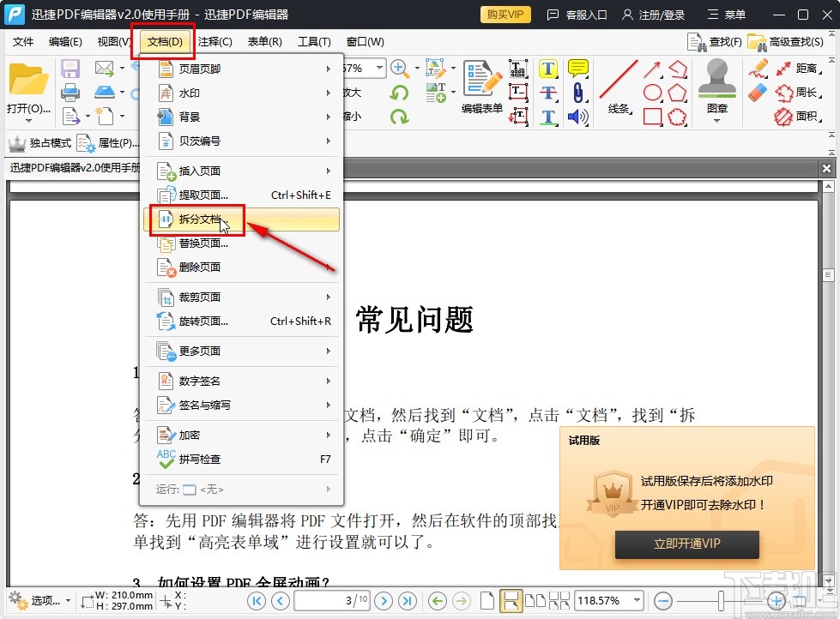Select the rectangle shape tool
Image resolution: width=840 pixels, height=619 pixels.
(652, 117)
